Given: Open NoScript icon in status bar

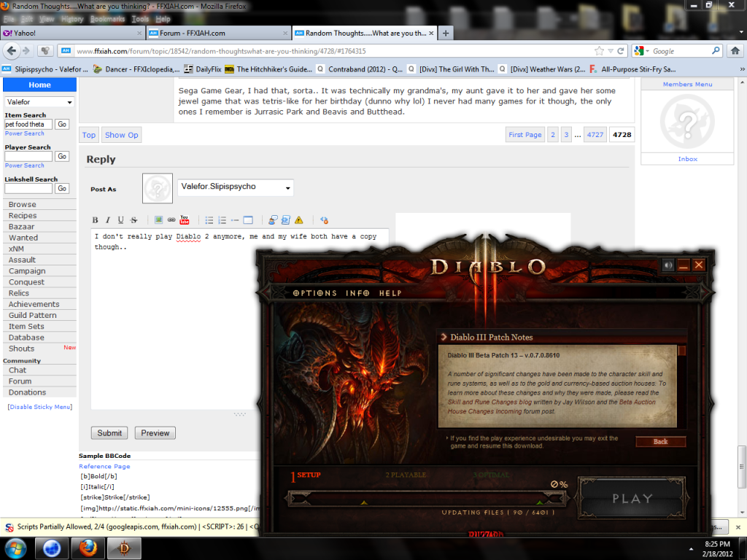Looking at the screenshot, I should 9,527.
